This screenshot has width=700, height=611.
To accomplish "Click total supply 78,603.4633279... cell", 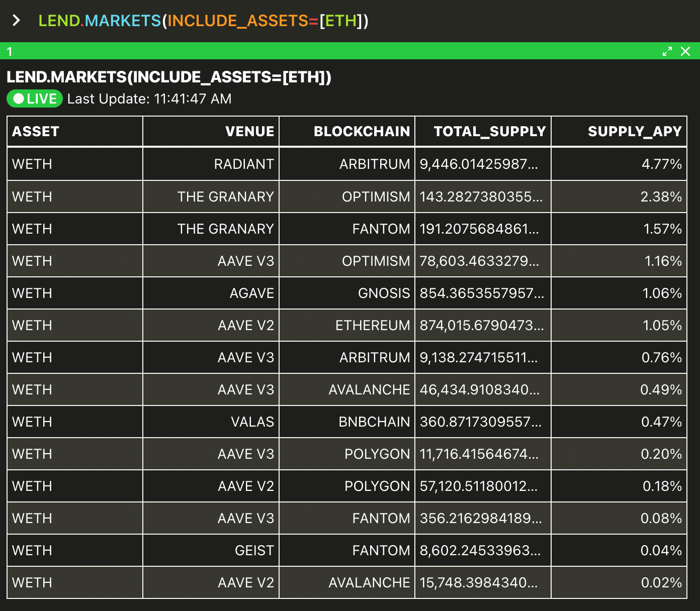I will (x=483, y=261).
